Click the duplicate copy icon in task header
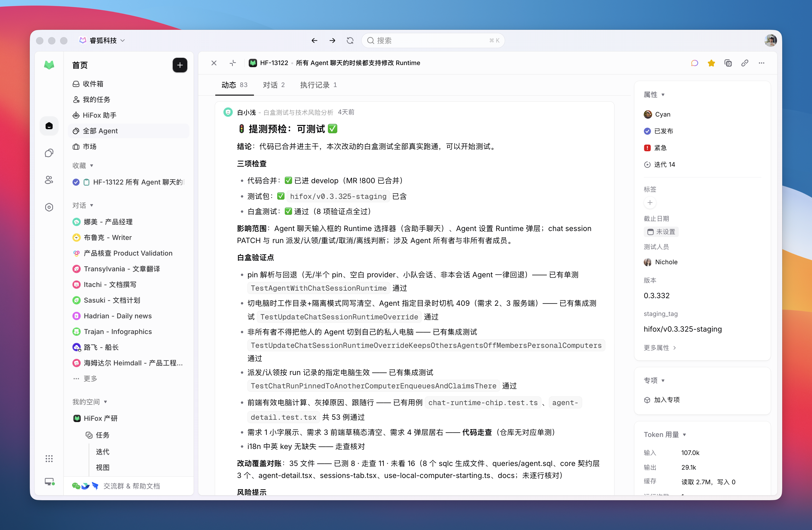812x530 pixels. (x=728, y=63)
